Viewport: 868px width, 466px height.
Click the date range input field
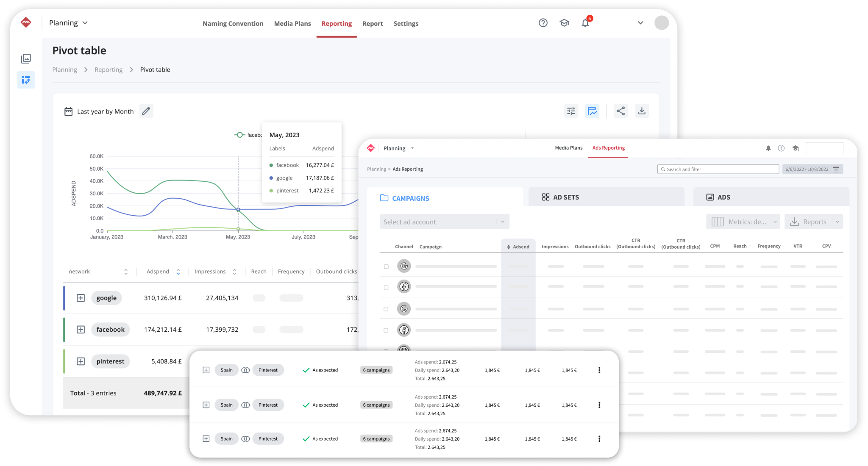pos(810,169)
